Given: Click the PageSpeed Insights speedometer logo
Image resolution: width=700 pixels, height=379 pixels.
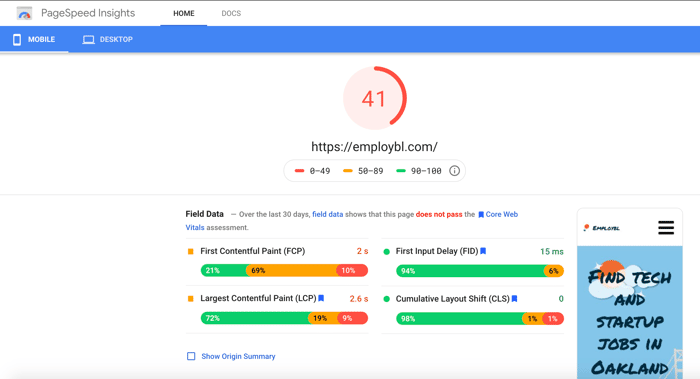Looking at the screenshot, I should (24, 14).
